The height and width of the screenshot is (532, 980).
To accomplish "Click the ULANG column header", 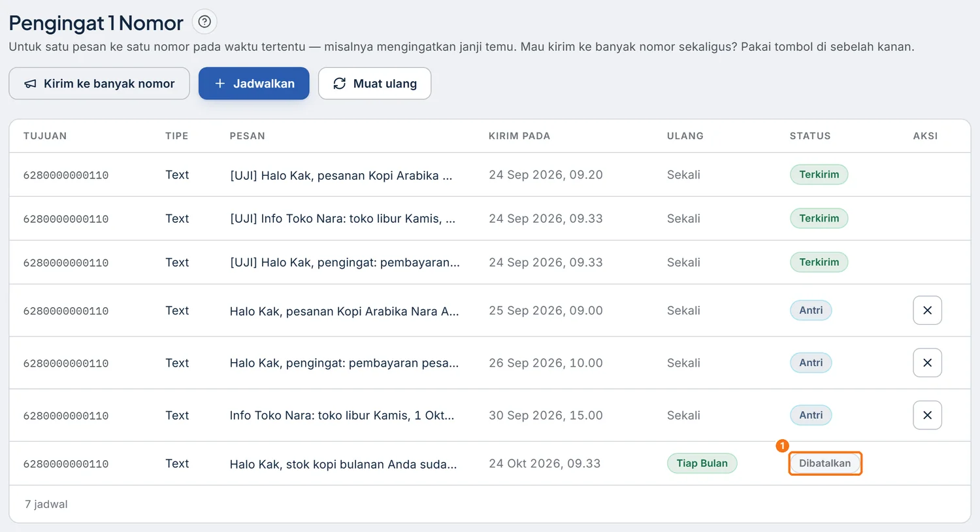I will [x=685, y=136].
